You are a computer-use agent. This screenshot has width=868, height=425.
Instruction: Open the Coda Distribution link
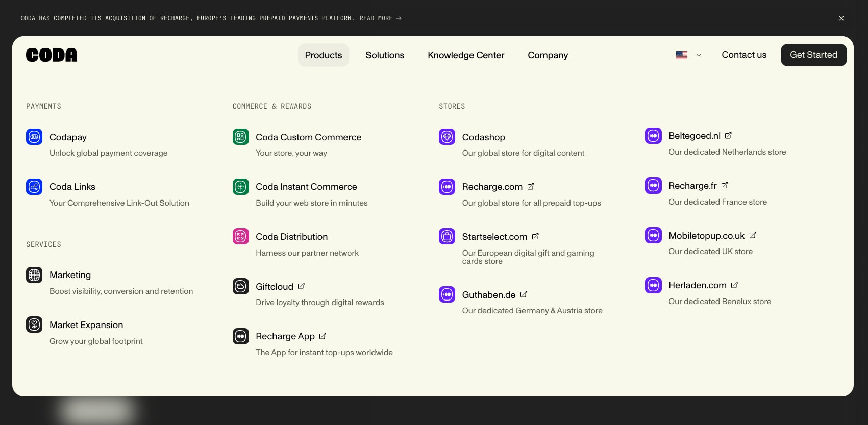[291, 237]
